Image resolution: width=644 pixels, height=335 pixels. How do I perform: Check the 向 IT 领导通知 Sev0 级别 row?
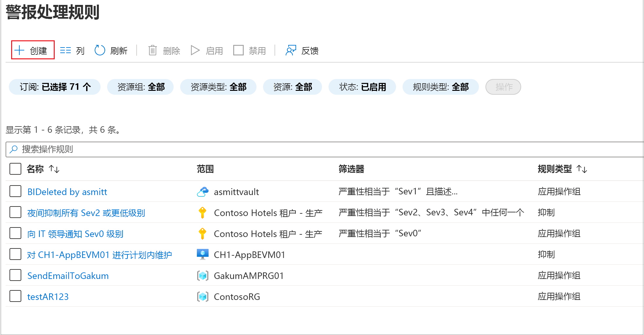coord(15,233)
